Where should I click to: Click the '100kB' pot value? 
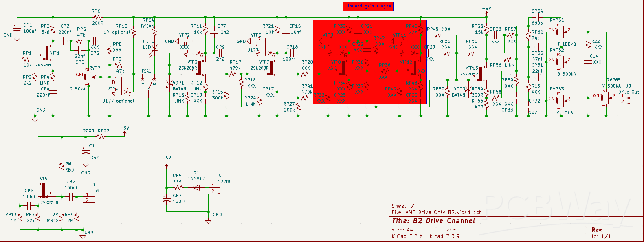[569, 44]
